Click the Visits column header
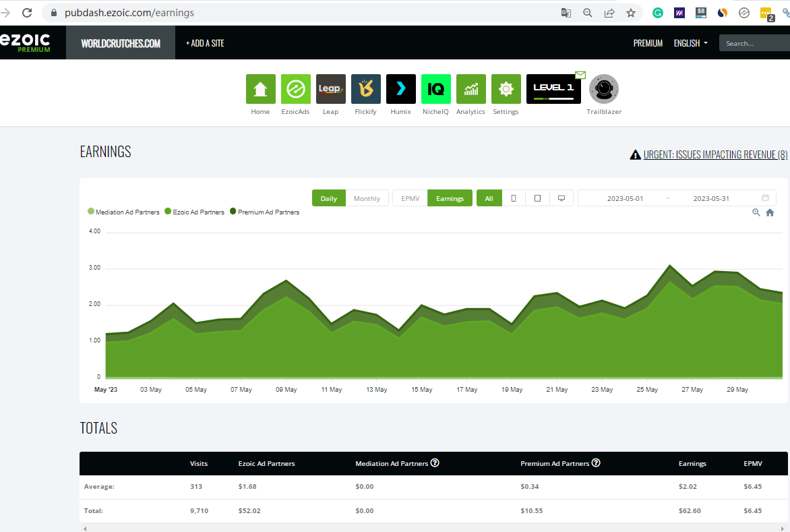 click(198, 463)
